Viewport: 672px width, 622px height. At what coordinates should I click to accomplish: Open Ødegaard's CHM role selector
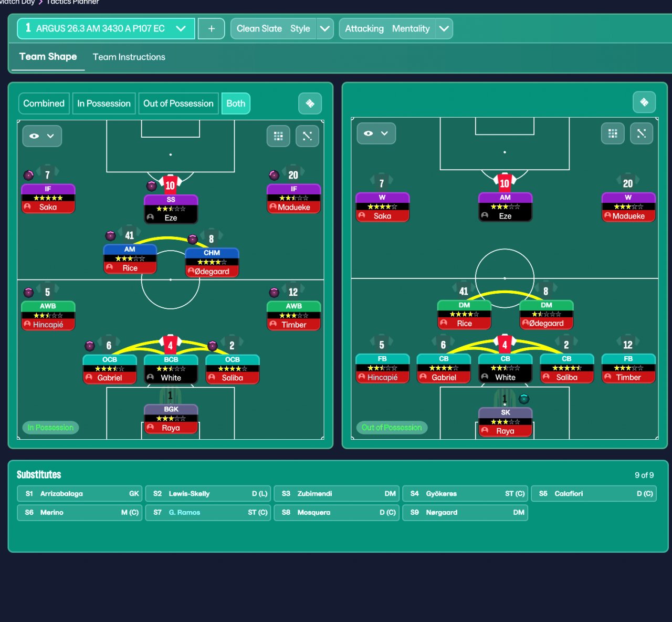click(212, 253)
